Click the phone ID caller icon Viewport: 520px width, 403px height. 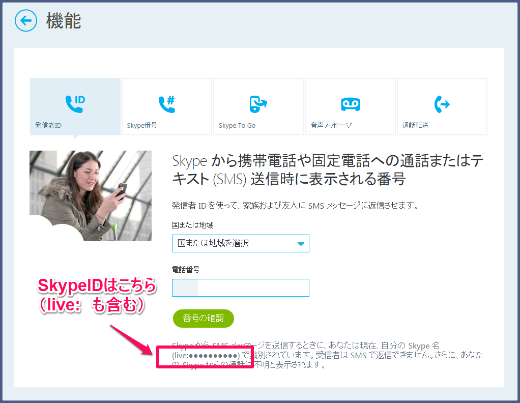75,104
